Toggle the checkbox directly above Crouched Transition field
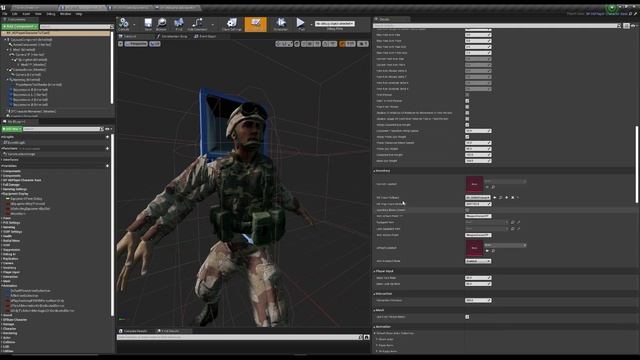The height and width of the screenshot is (360, 640). point(467,125)
